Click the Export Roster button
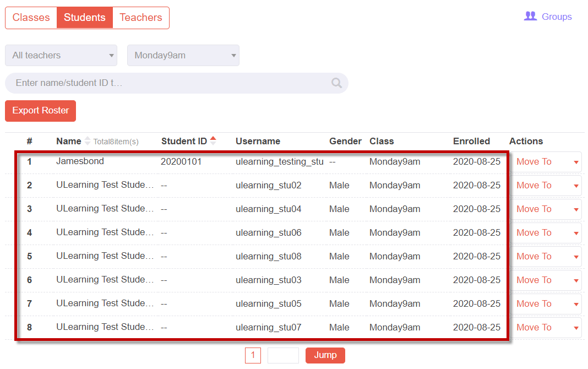This screenshot has height=369, width=588. 41,111
